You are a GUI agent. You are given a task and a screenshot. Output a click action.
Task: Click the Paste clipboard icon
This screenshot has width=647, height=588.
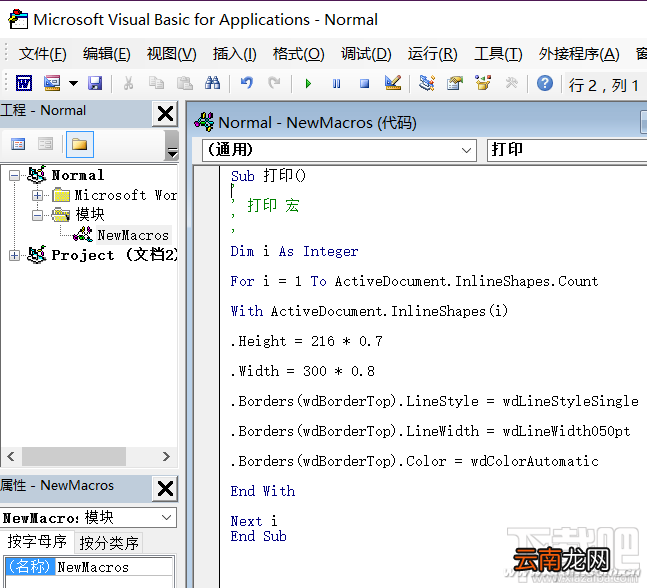tap(184, 83)
